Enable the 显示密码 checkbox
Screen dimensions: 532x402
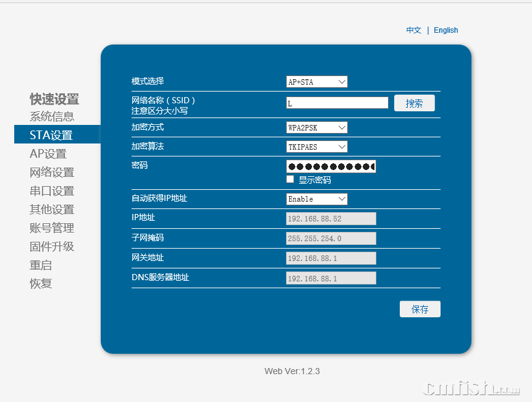290,179
